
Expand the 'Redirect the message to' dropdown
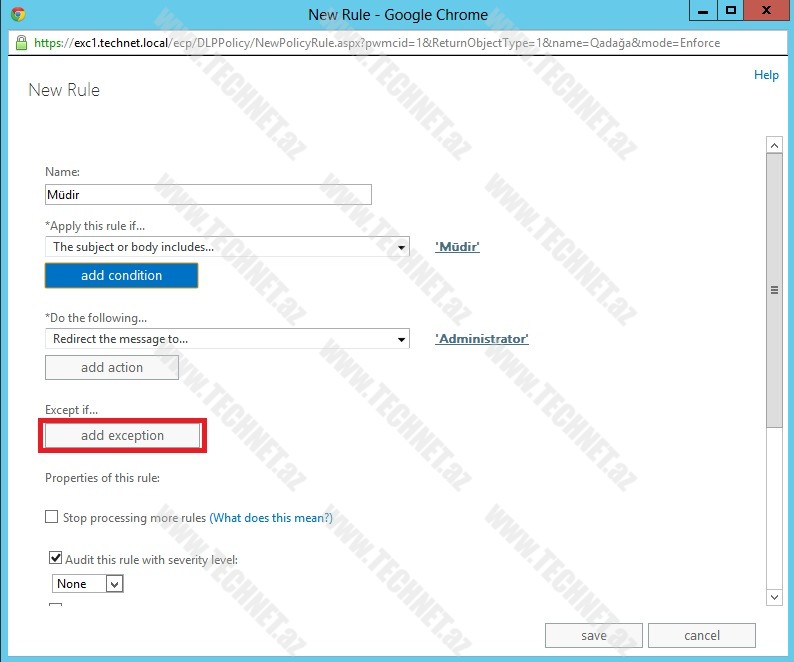pyautogui.click(x=227, y=339)
